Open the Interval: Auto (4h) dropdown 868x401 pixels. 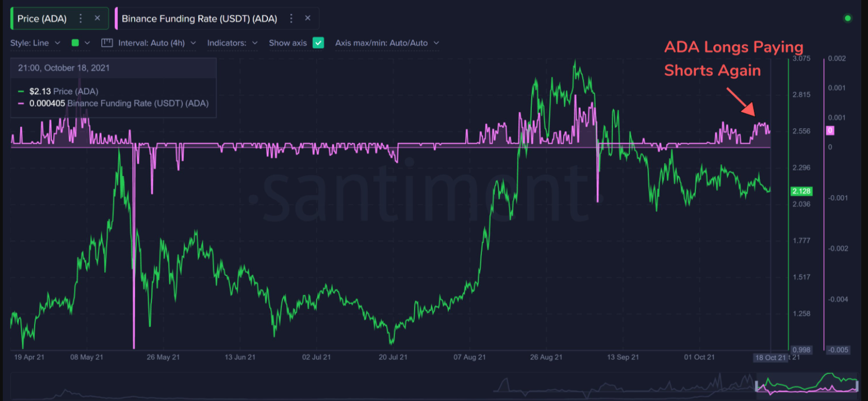click(157, 43)
